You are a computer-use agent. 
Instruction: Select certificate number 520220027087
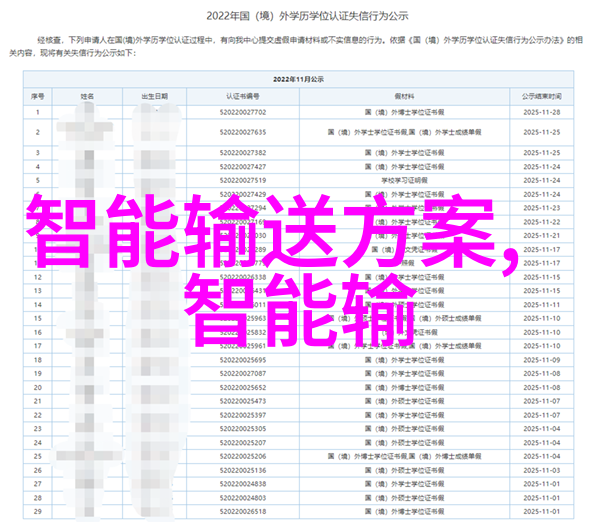[x=243, y=373]
